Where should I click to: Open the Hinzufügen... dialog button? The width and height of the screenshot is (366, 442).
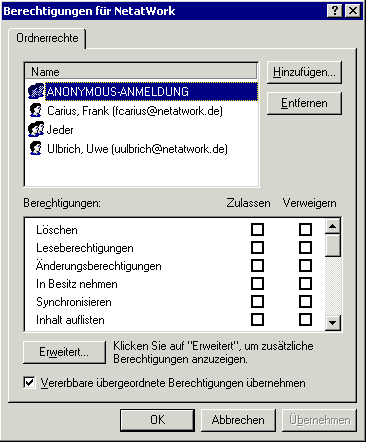click(304, 72)
